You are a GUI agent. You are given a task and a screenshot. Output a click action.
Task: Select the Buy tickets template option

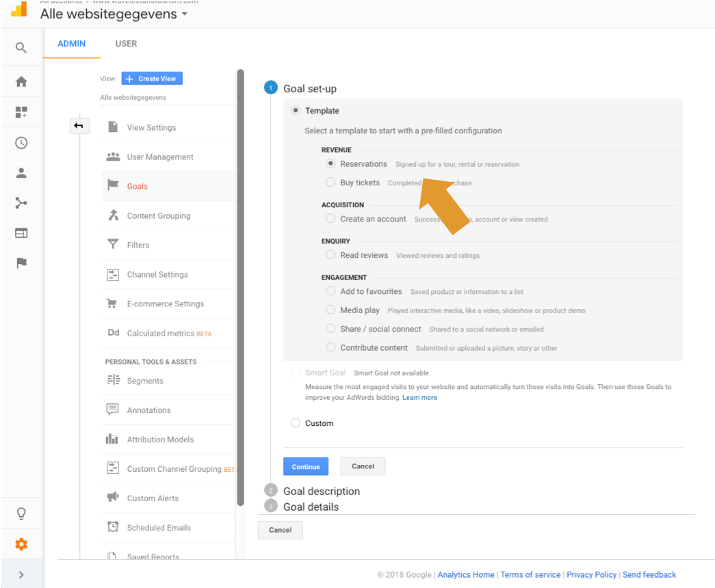pos(330,183)
